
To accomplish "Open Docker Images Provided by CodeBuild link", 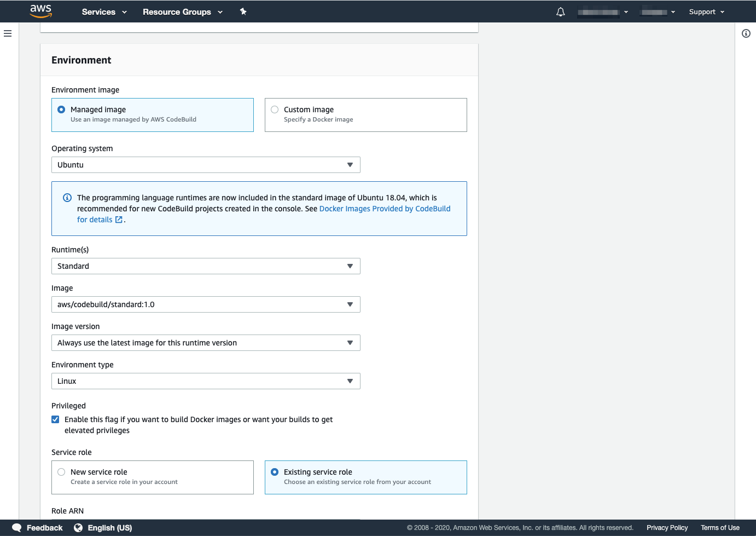I will (385, 209).
